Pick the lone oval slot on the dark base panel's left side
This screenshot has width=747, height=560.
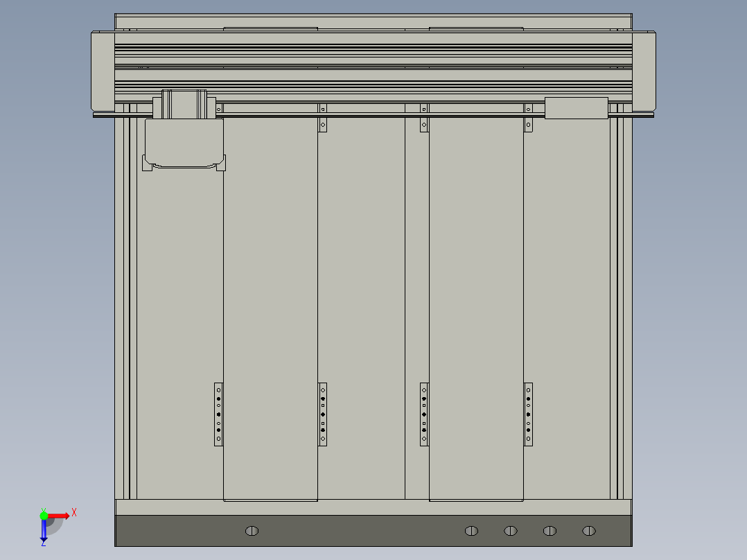tap(252, 530)
